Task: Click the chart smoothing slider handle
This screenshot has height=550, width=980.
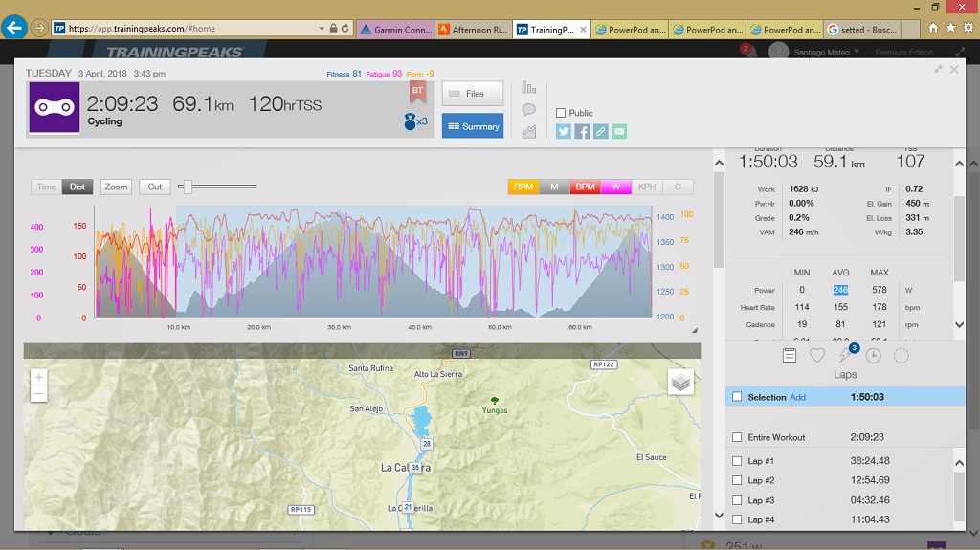Action: point(189,187)
